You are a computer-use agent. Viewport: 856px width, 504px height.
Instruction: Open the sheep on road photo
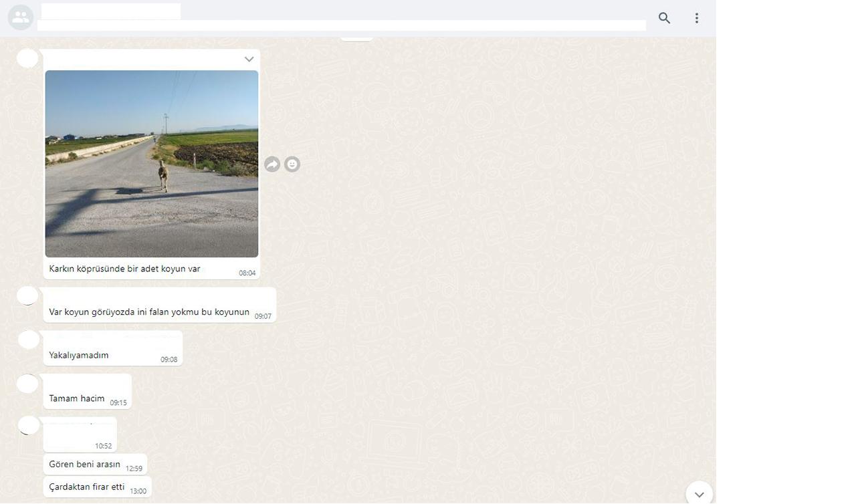coord(152,164)
